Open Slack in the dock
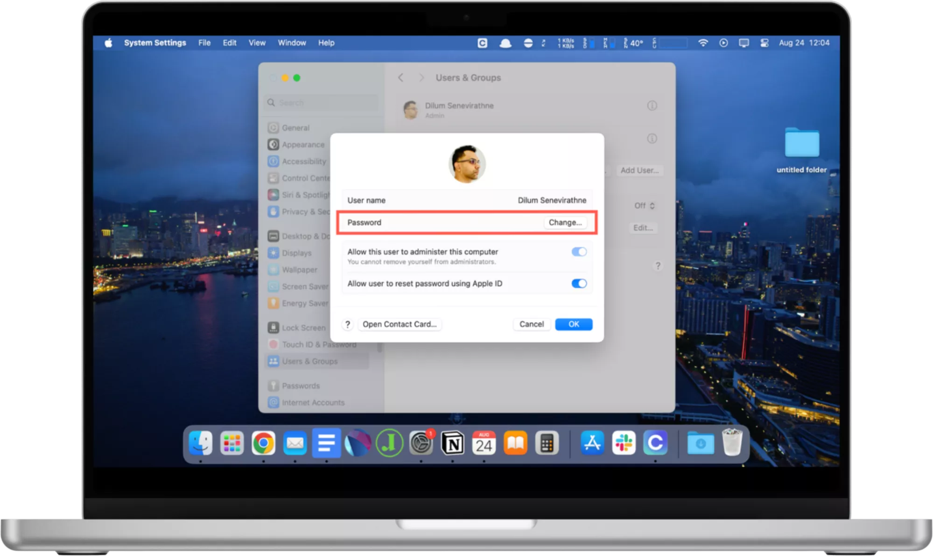 point(624,443)
